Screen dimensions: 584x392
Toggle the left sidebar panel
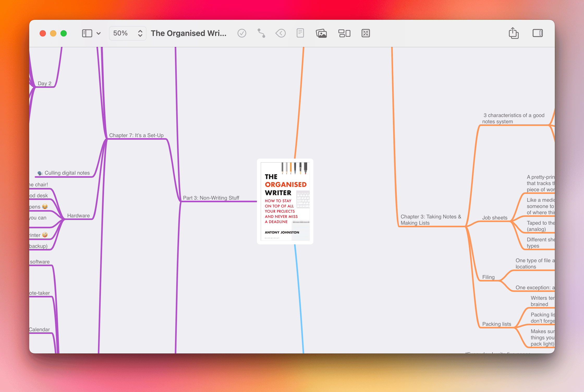click(x=87, y=33)
